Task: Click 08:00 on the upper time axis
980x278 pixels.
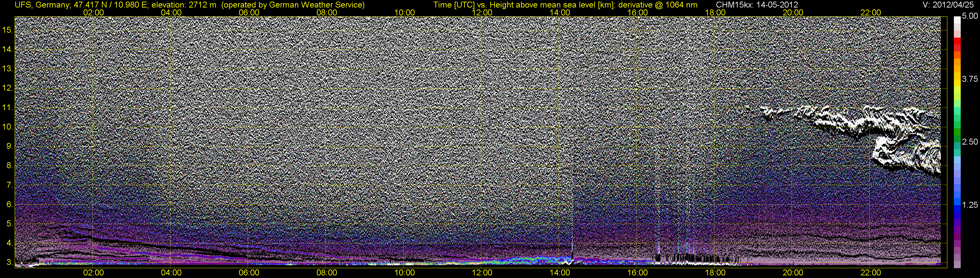Action: [327, 12]
